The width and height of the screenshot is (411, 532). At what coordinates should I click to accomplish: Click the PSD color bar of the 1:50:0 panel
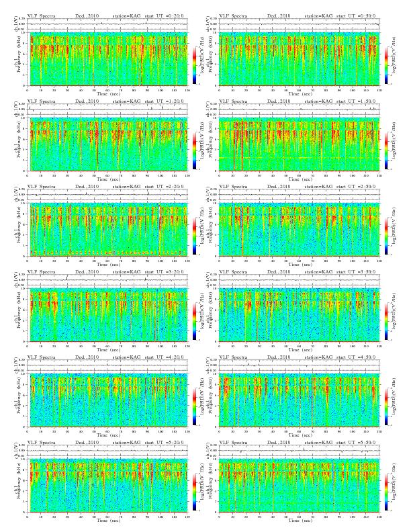point(386,150)
